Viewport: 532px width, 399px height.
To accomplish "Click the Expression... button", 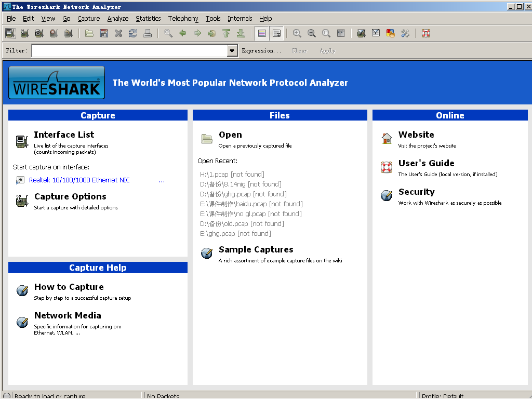I will click(x=262, y=51).
